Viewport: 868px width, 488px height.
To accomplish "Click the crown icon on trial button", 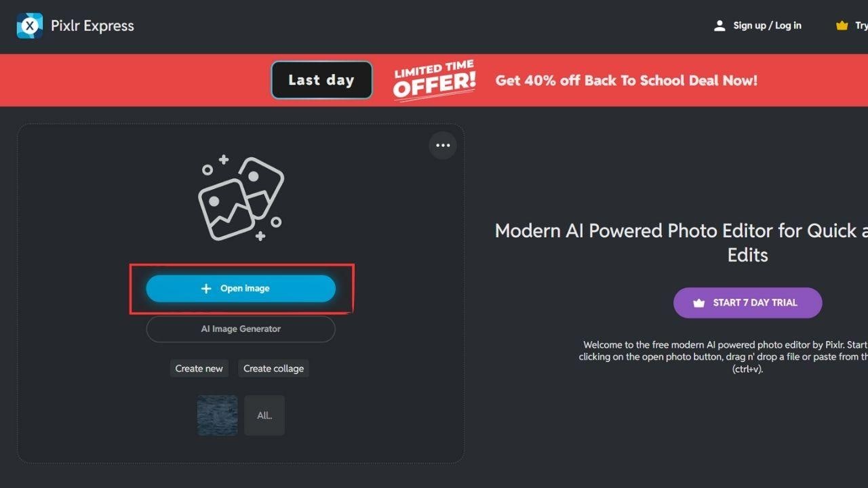I will [698, 303].
